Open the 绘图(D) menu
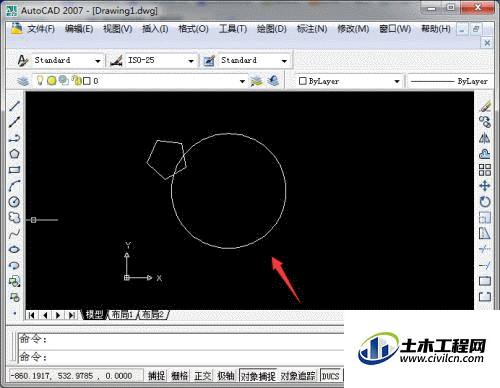 [272, 29]
